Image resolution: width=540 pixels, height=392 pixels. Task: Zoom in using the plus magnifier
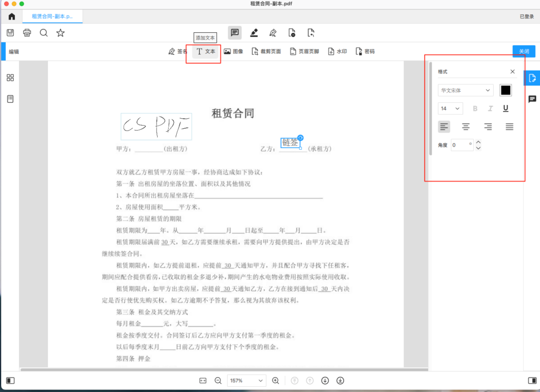coord(275,380)
